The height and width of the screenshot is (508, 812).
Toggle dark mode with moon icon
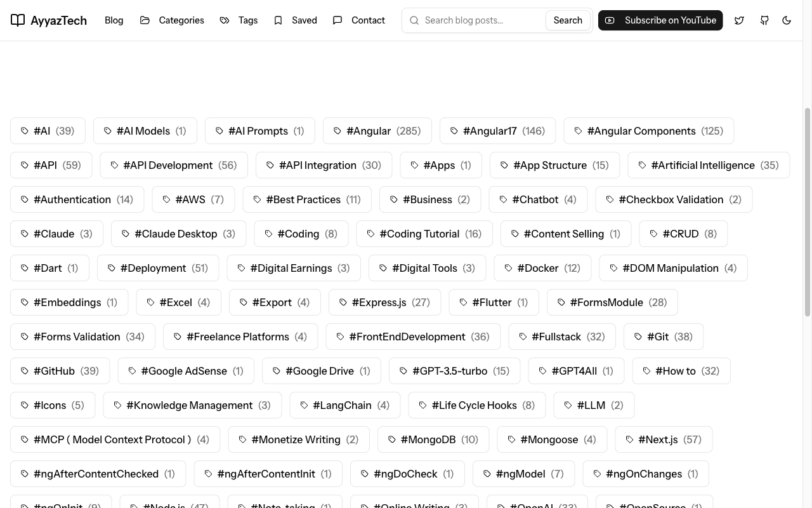pyautogui.click(x=787, y=20)
